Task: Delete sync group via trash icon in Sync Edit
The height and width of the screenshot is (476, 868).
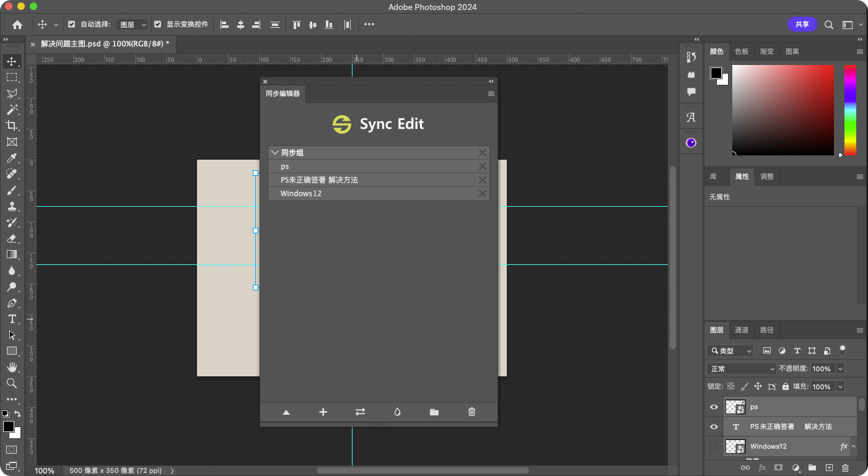Action: (x=471, y=412)
